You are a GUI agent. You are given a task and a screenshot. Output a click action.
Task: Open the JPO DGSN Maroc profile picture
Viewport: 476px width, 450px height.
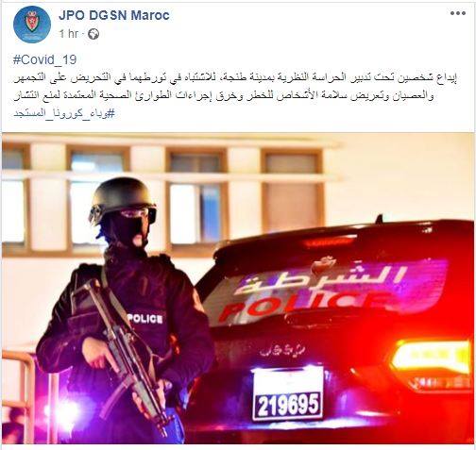coord(32,25)
